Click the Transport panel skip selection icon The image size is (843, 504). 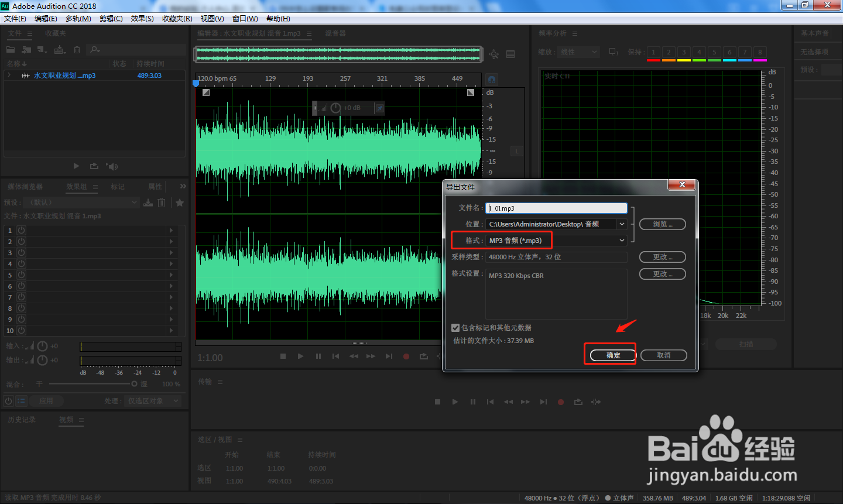coord(596,402)
